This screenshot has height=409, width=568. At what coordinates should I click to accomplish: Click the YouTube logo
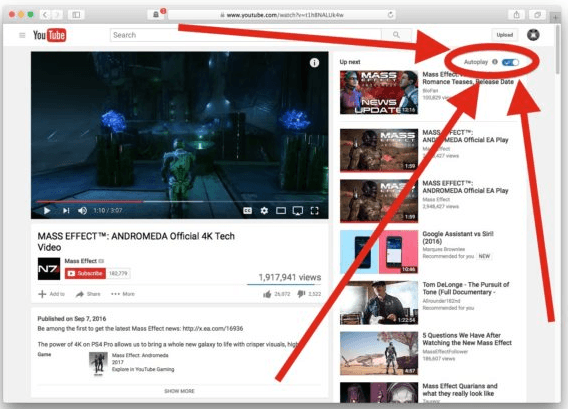(50, 35)
